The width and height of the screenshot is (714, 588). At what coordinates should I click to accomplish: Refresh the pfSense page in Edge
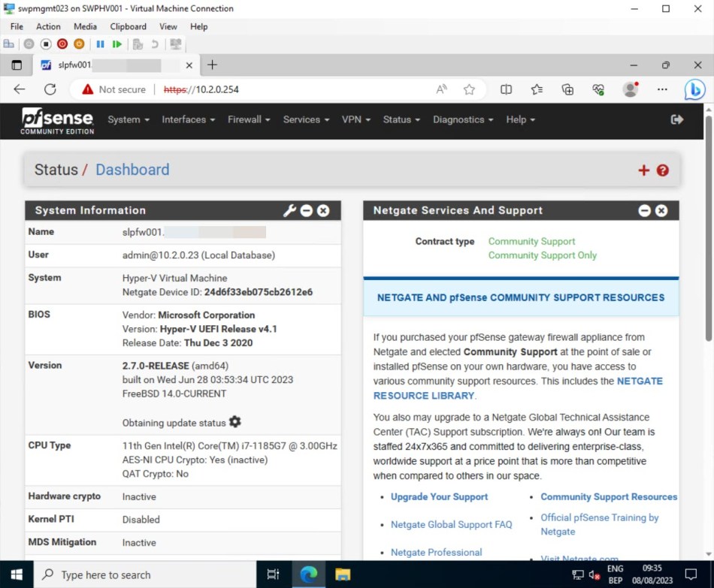(x=50, y=89)
